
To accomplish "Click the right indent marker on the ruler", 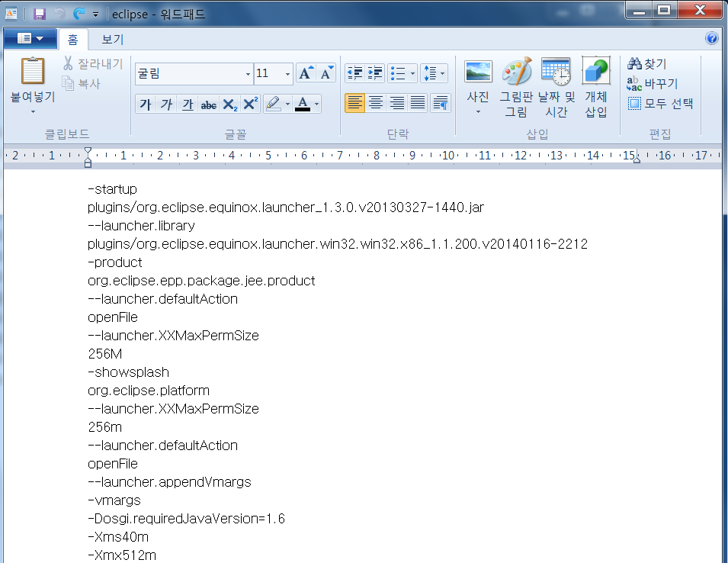I will pyautogui.click(x=637, y=159).
